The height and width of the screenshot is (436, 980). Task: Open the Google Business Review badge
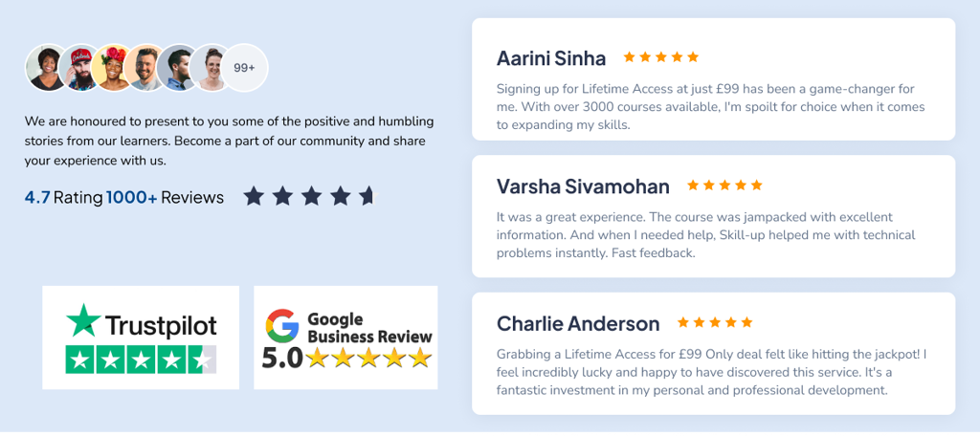point(345,338)
